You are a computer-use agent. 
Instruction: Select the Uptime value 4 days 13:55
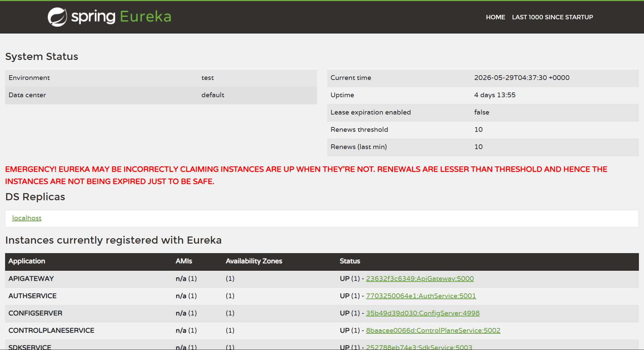point(495,95)
